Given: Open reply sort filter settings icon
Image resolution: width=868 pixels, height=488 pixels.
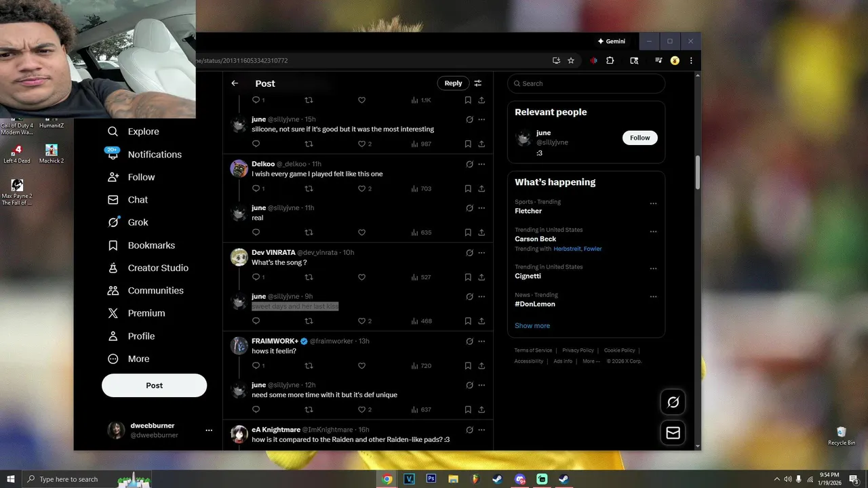Looking at the screenshot, I should pyautogui.click(x=478, y=83).
